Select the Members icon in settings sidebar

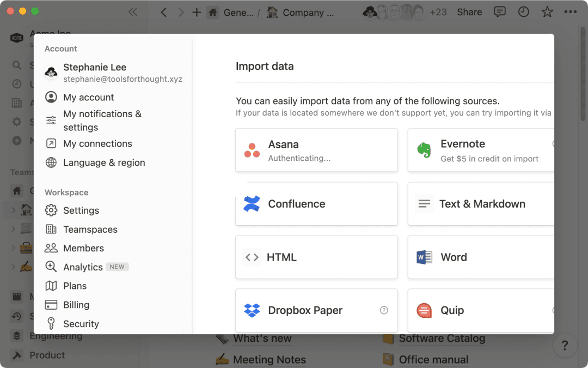coord(50,248)
